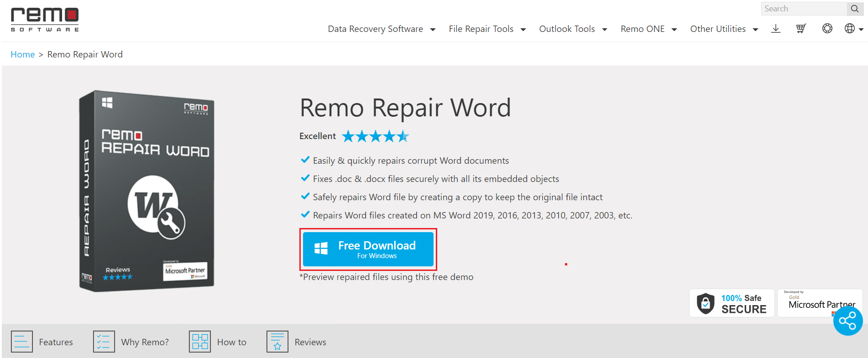The height and width of the screenshot is (358, 868).
Task: Click the Microsoft Partner badge
Action: click(x=820, y=303)
